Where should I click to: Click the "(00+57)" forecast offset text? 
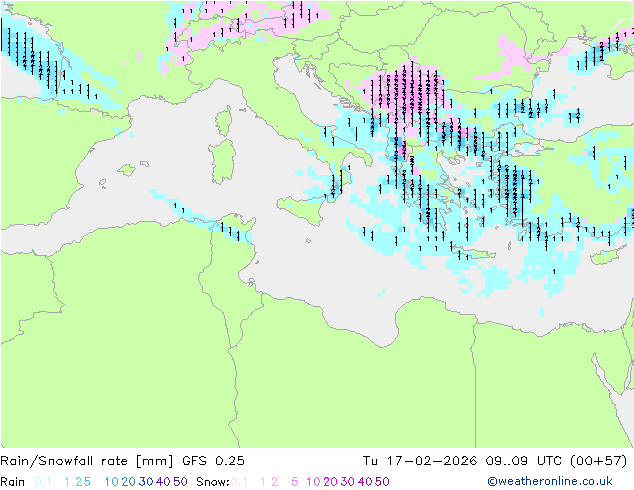[x=598, y=461]
